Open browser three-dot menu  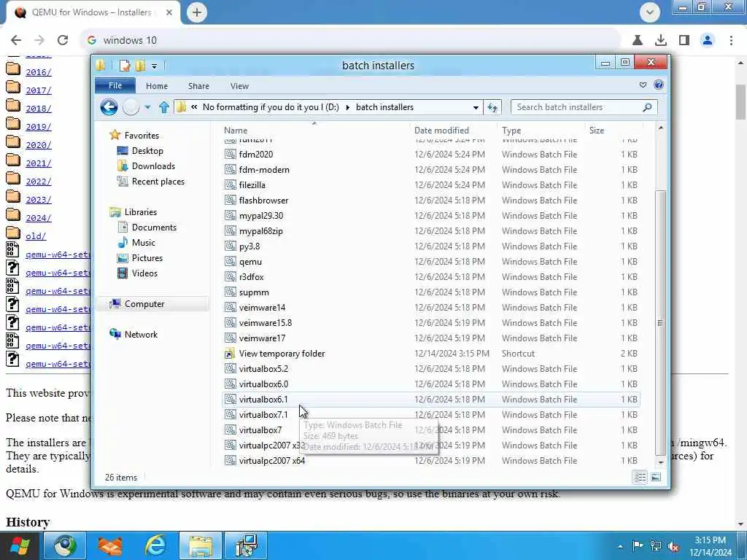[731, 41]
